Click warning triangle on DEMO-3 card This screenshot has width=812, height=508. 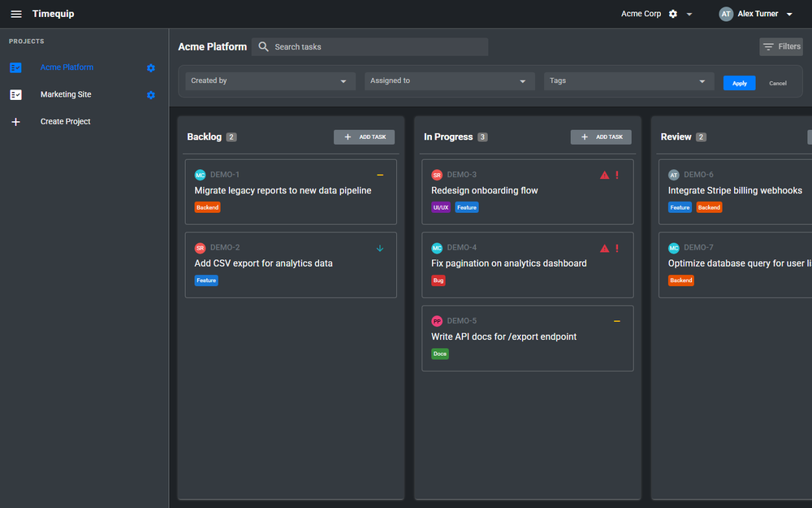tap(604, 176)
